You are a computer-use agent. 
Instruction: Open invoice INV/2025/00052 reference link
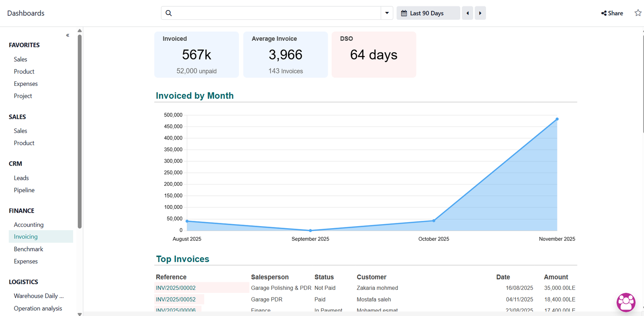(175, 299)
